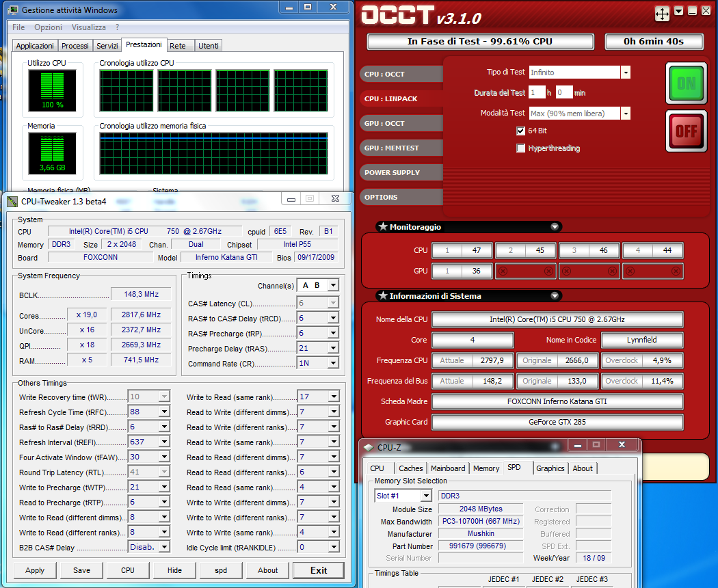The width and height of the screenshot is (718, 588).
Task: Switch to the Graphics tab in CPU-Z
Action: [550, 468]
